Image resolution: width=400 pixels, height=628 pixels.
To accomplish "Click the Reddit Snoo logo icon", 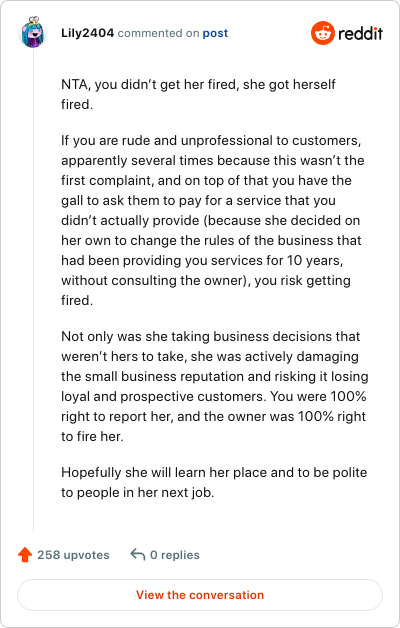I will coord(322,33).
